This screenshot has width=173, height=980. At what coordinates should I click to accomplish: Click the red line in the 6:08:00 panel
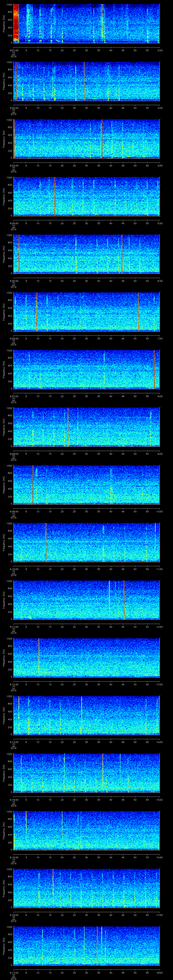coord(68,427)
